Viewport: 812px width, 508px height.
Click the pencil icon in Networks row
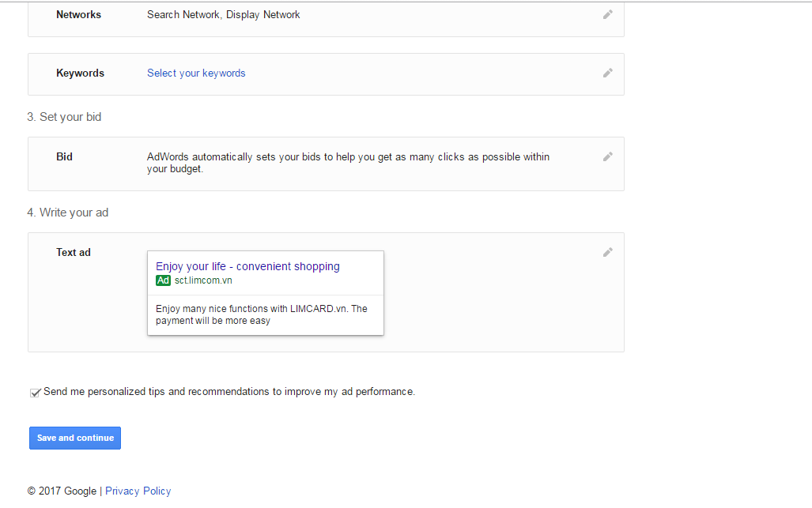[607, 14]
